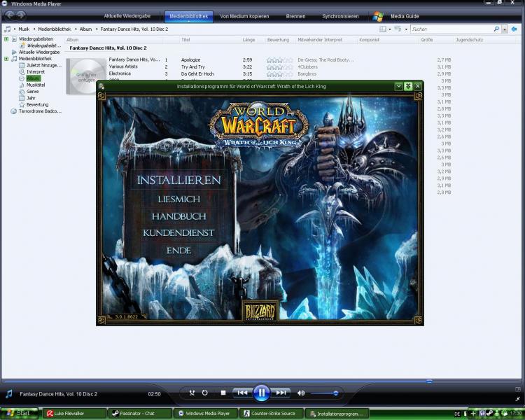
Task: Click Album in the breadcrumb path
Action: [85, 29]
